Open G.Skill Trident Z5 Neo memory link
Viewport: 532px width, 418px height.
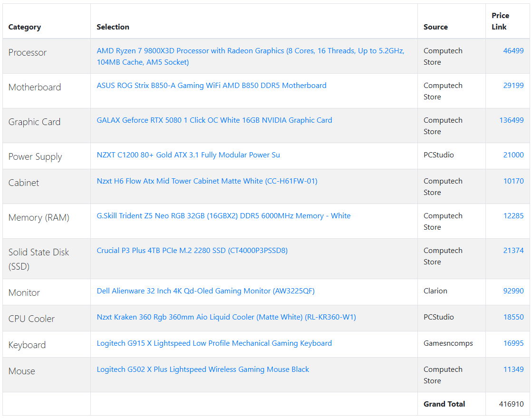tap(223, 216)
